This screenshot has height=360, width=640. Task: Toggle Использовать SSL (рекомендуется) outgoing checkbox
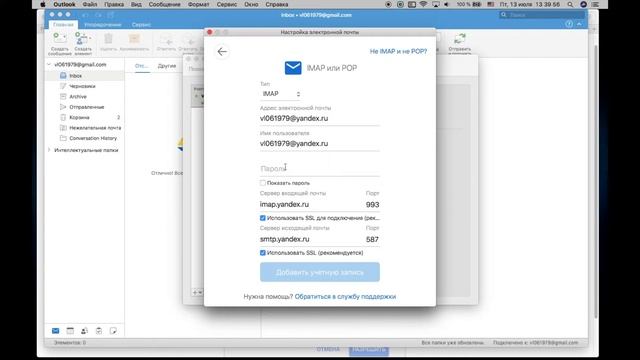263,253
